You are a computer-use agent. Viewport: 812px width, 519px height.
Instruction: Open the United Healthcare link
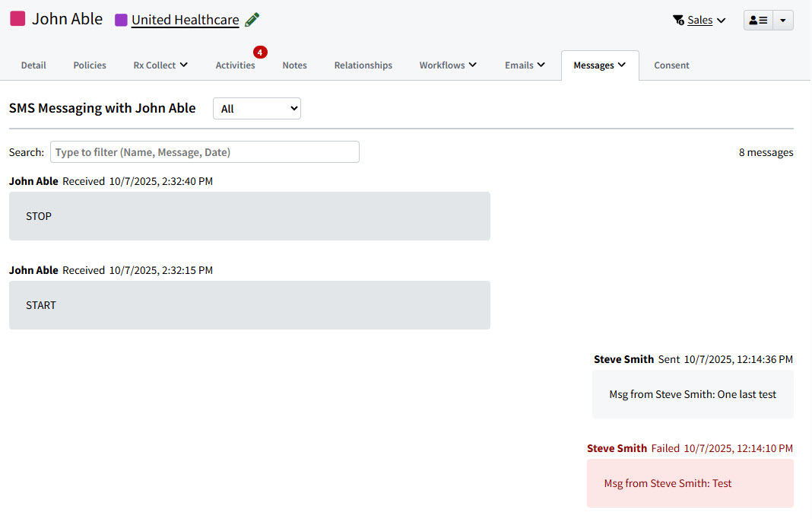[187, 19]
